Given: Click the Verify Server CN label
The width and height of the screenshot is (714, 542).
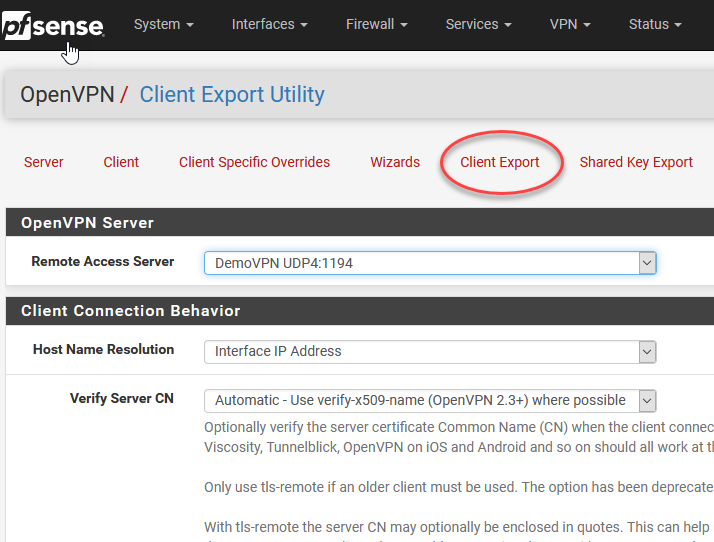Looking at the screenshot, I should pos(122,399).
